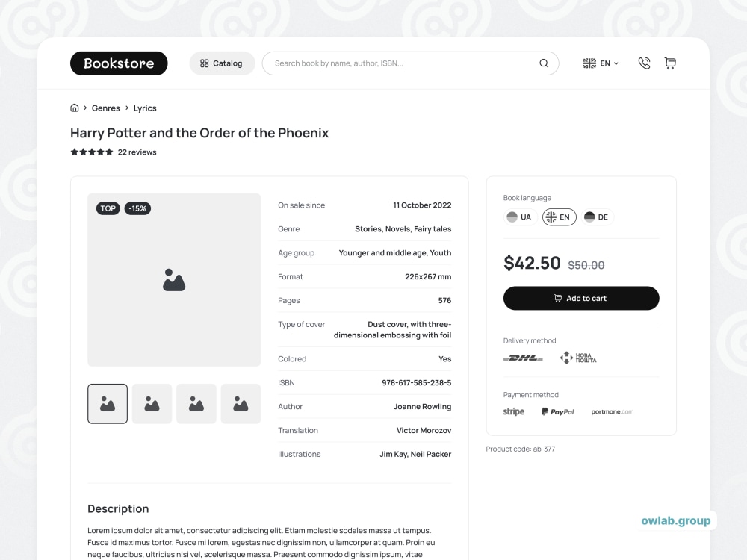747x560 pixels.
Task: Select UA book language option
Action: (x=520, y=217)
